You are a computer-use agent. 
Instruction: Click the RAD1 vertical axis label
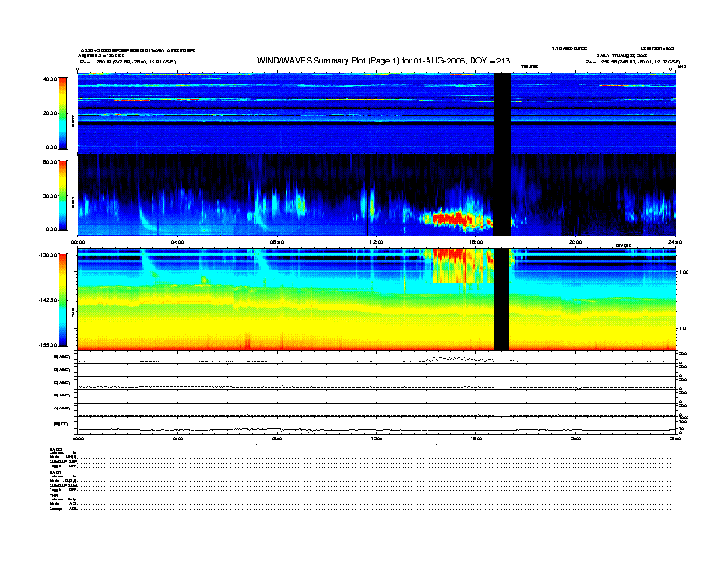pyautogui.click(x=73, y=201)
